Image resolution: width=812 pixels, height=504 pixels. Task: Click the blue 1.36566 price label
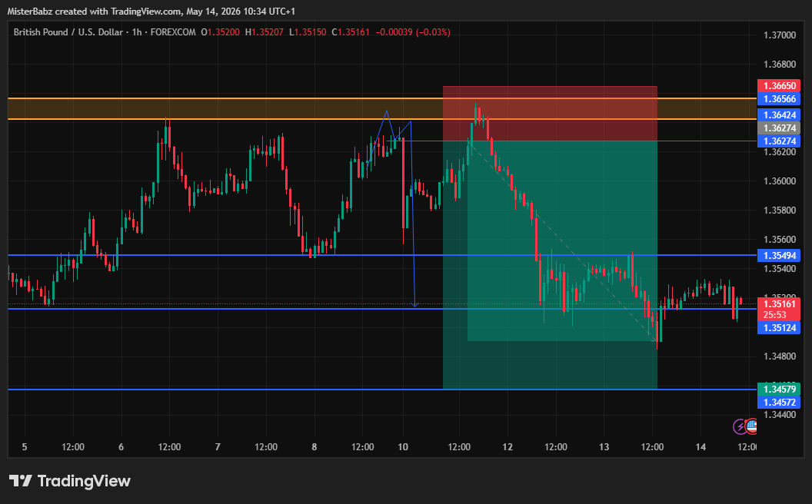point(779,99)
